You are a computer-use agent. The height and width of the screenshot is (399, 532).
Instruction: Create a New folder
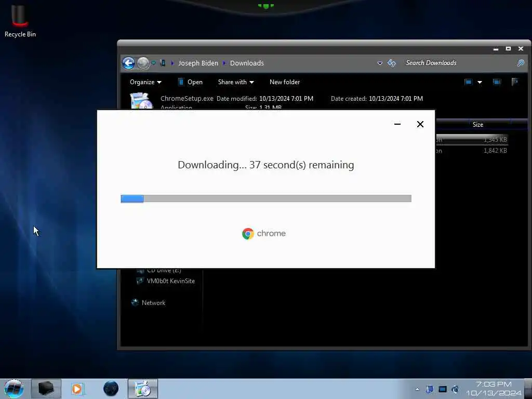[285, 82]
